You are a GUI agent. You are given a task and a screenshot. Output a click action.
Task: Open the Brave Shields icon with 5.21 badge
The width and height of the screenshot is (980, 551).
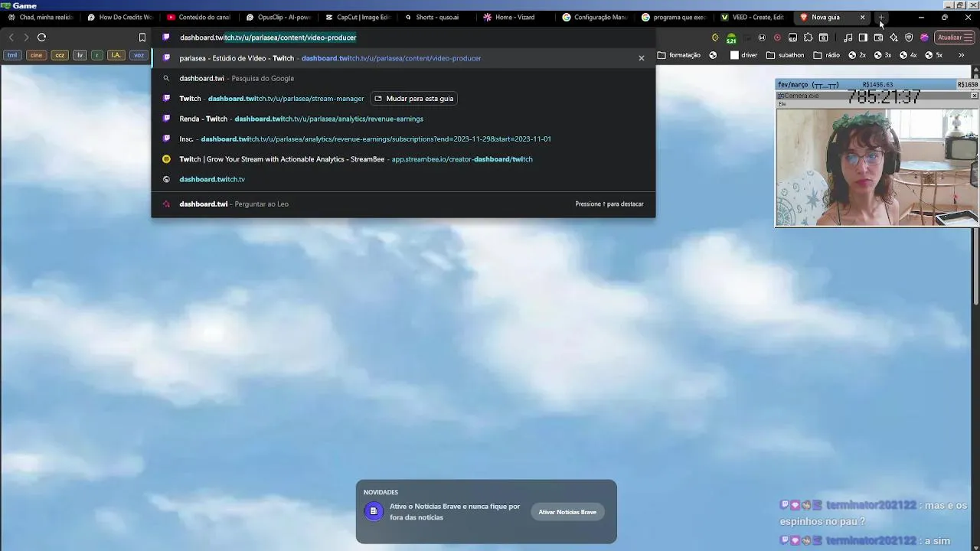(731, 37)
